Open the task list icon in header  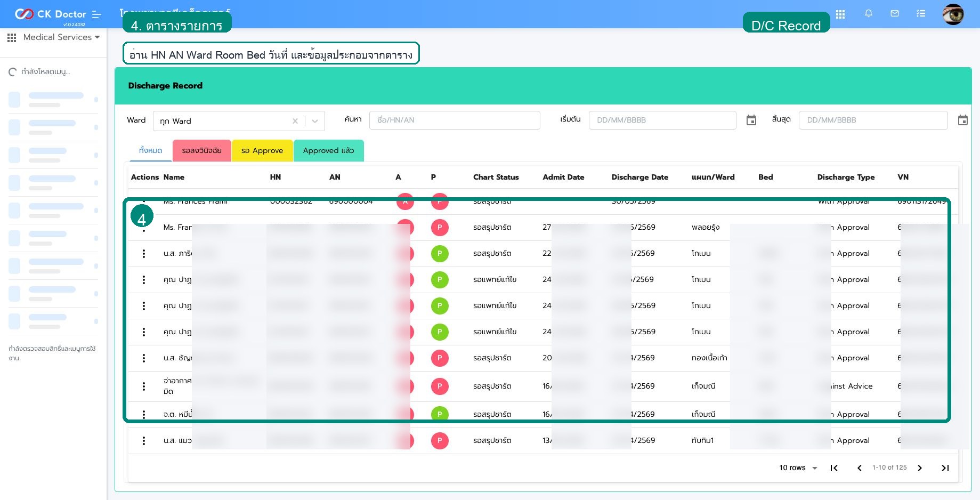[921, 14]
